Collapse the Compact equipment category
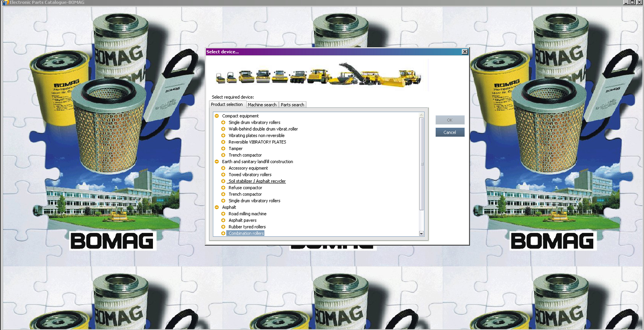This screenshot has height=330, width=644. (x=217, y=116)
